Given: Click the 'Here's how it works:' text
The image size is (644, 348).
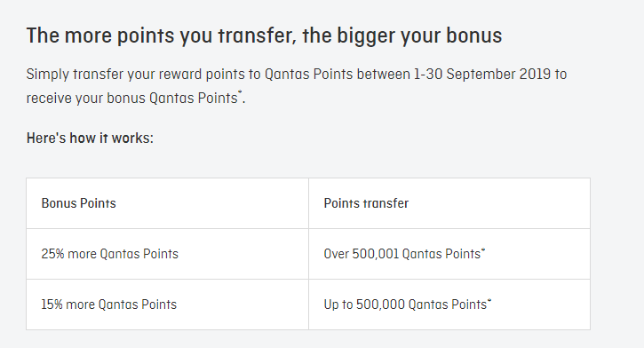Looking at the screenshot, I should 90,138.
